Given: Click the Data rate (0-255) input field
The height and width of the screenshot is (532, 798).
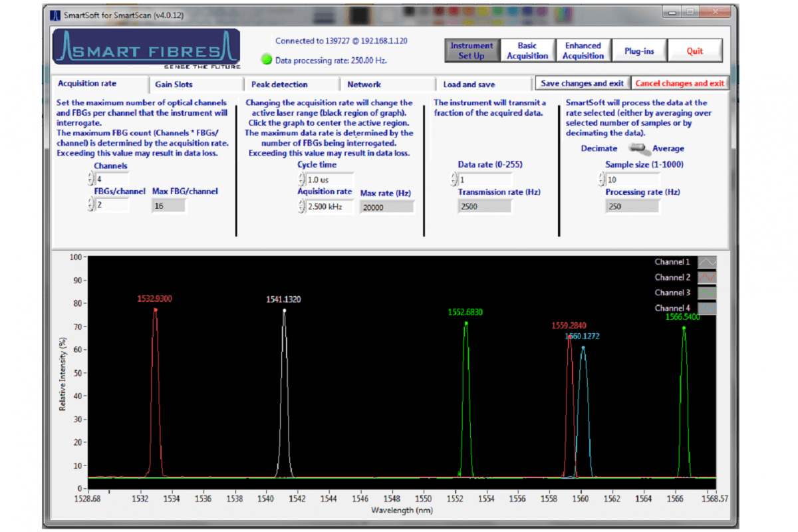Looking at the screenshot, I should 485,180.
